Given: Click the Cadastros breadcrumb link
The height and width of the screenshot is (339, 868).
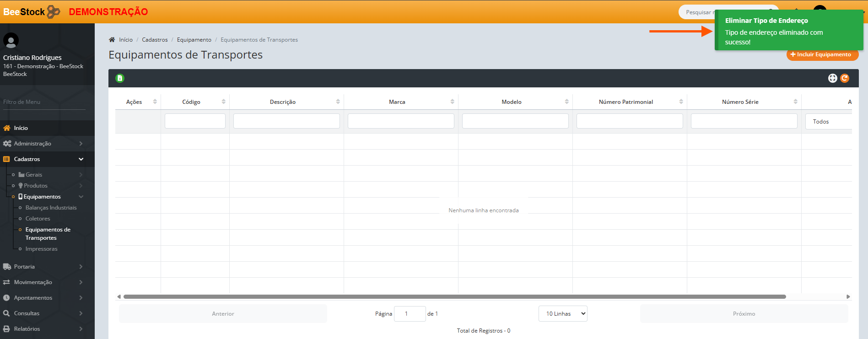Looking at the screenshot, I should click(x=155, y=40).
